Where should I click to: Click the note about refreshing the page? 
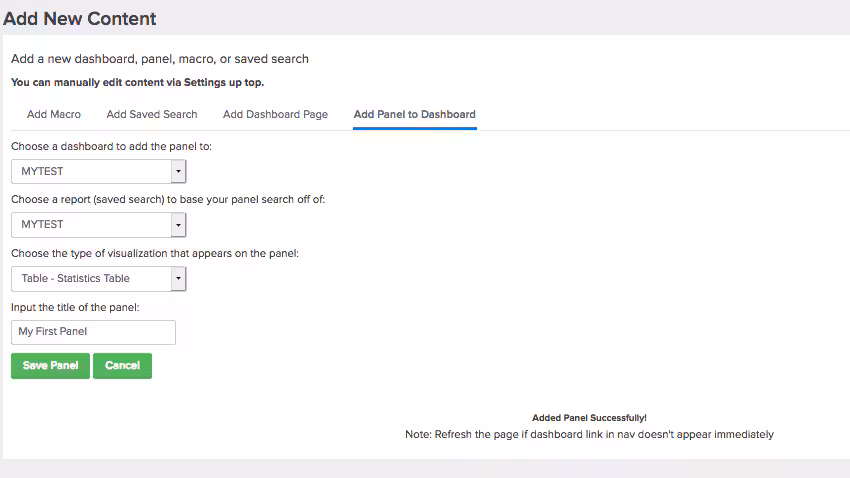[589, 435]
